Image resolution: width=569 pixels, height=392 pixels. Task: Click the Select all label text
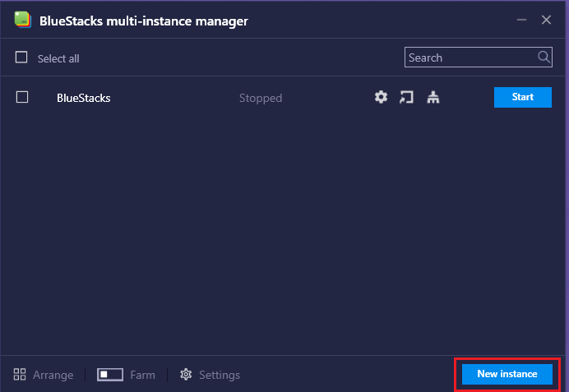click(x=58, y=58)
